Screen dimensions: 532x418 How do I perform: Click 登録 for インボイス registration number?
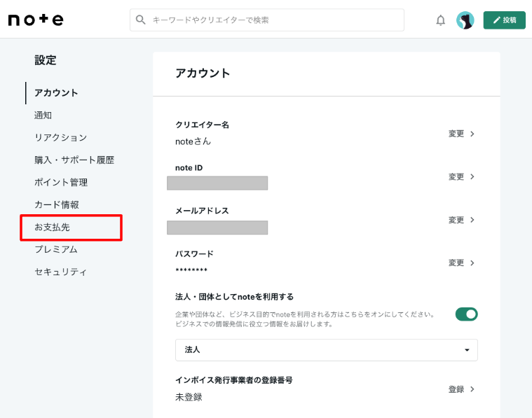[x=456, y=389]
